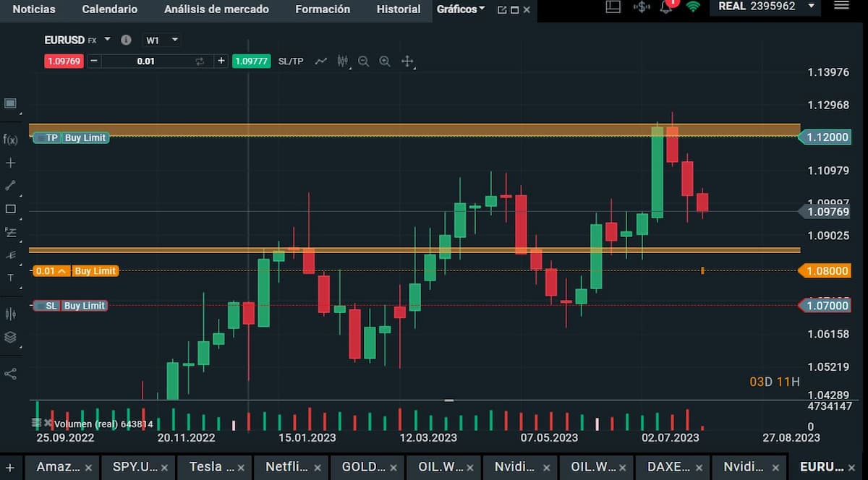Open the layers objects list icon

[10, 338]
